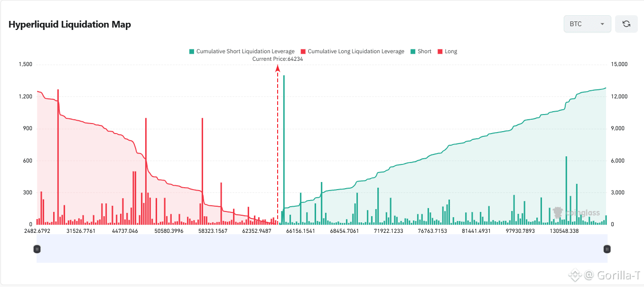
Task: Click the Hyperliquid Liquidation Map title
Action: (x=70, y=25)
